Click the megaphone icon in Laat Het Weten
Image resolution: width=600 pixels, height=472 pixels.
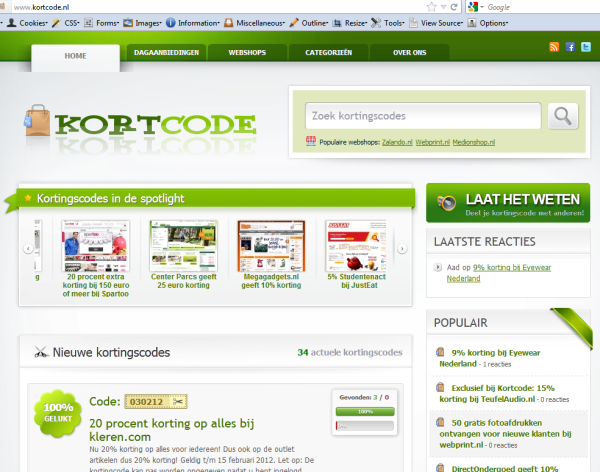coord(447,203)
